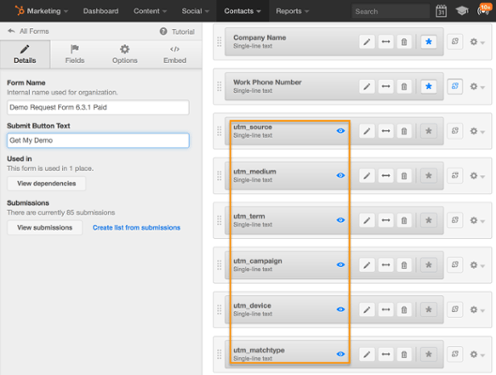The height and width of the screenshot is (375, 496).
Task: Click resize arrows icon on Company Name
Action: point(386,42)
